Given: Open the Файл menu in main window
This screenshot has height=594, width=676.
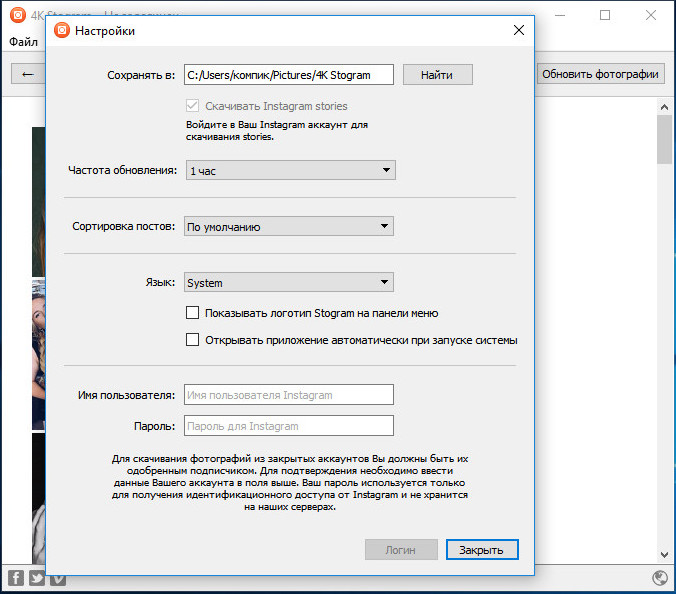Looking at the screenshot, I should pyautogui.click(x=23, y=42).
